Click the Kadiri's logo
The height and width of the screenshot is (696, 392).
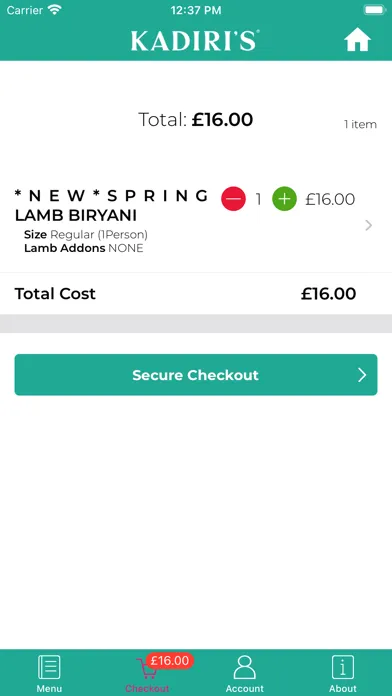pyautogui.click(x=195, y=40)
